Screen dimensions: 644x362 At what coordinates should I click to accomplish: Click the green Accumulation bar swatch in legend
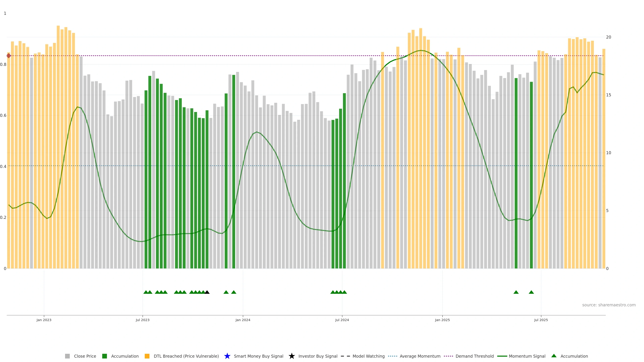pos(104,356)
